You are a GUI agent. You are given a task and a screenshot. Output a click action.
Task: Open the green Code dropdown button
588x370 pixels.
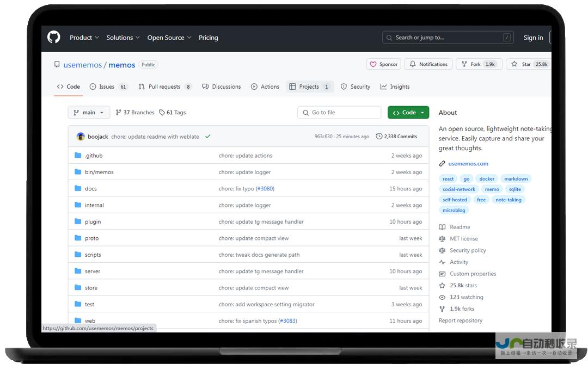pos(408,113)
